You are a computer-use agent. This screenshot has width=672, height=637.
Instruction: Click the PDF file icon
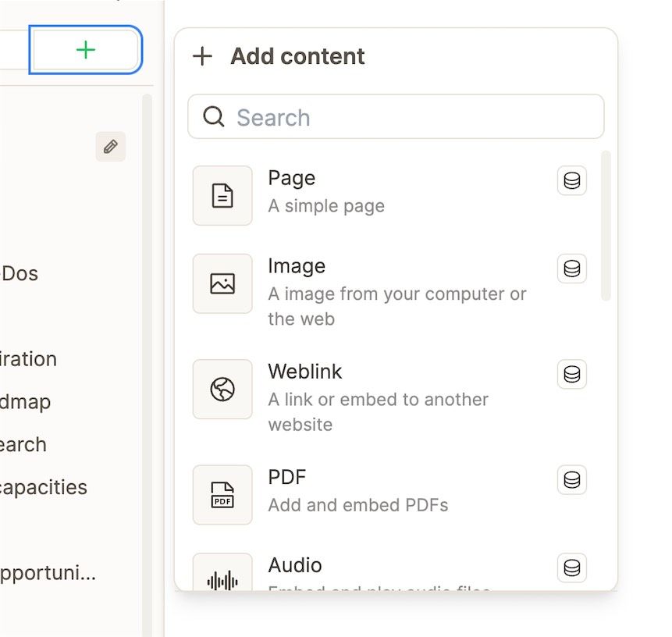click(x=222, y=495)
